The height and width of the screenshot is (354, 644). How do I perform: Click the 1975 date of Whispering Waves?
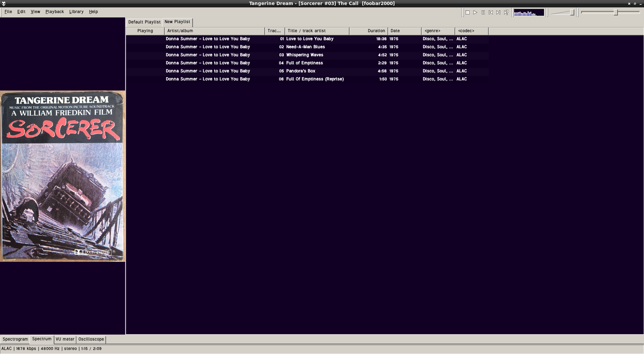click(x=394, y=55)
